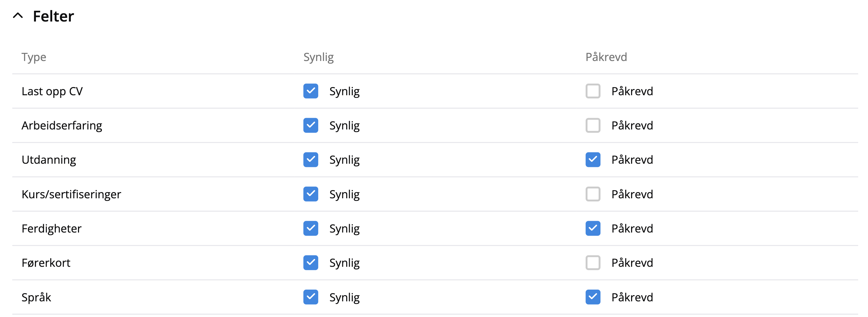
Task: Uncheck Synlig for Språk
Action: tap(310, 297)
